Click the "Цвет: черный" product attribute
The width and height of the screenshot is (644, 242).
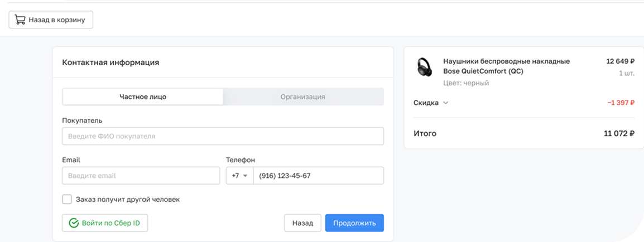point(466,83)
